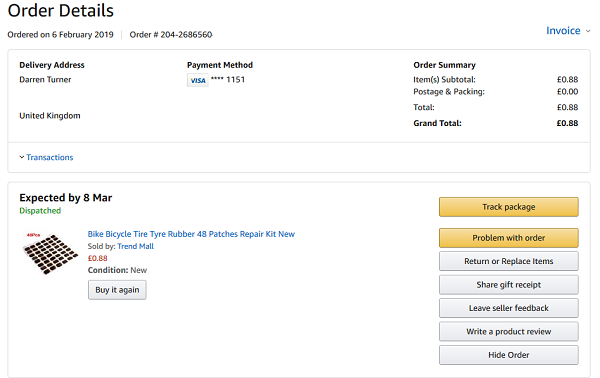Open the Invoice dropdown
This screenshot has width=600, height=378.
point(568,31)
